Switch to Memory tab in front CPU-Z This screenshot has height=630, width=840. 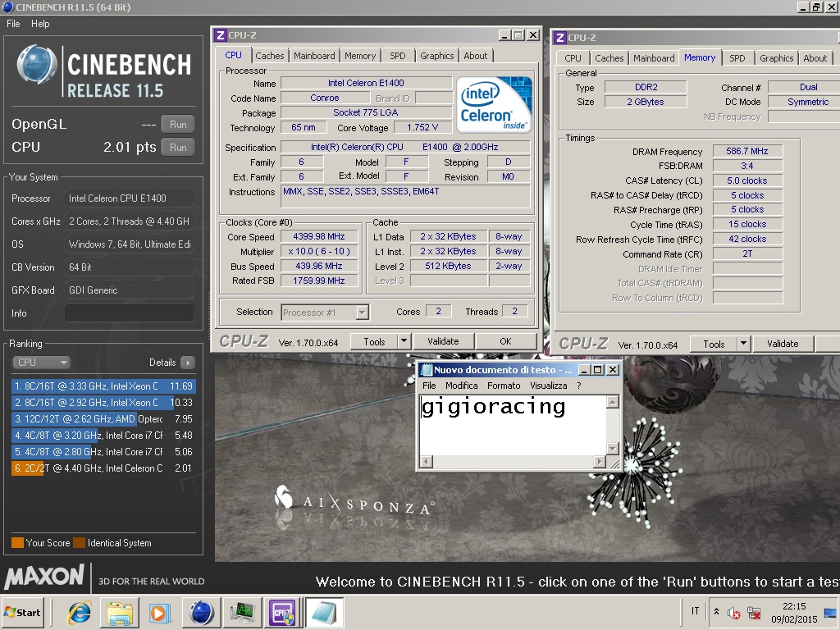pos(360,56)
